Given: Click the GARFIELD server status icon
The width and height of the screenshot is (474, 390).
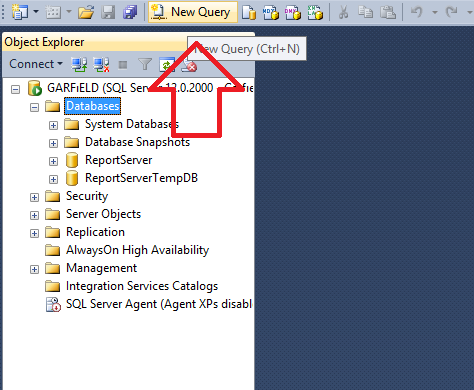Looking at the screenshot, I should coord(35,88).
